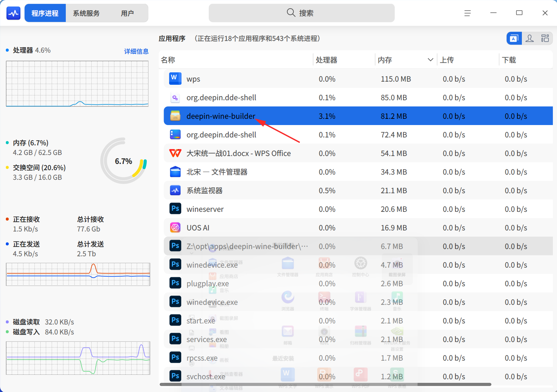Switch to the 系统服务 tab

click(86, 13)
